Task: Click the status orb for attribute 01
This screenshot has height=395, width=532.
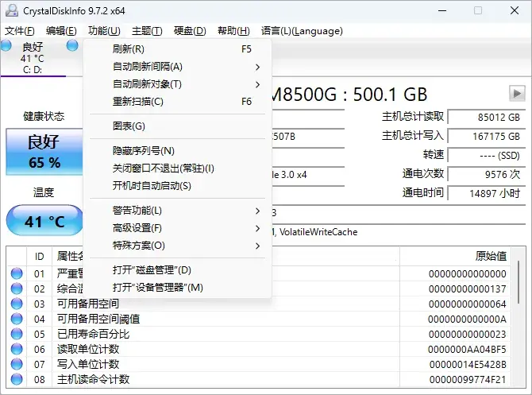Action: tap(17, 273)
